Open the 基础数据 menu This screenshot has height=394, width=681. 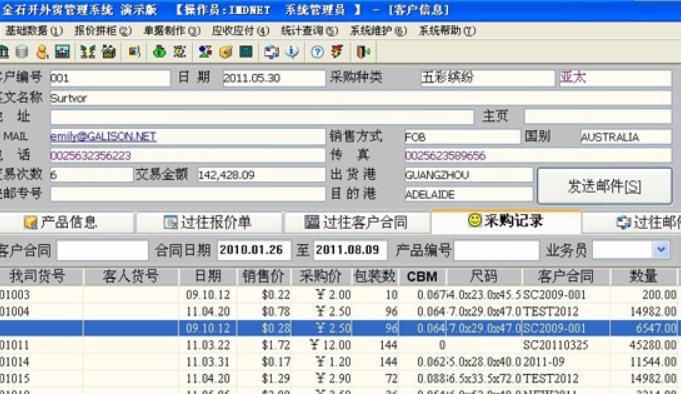click(34, 31)
